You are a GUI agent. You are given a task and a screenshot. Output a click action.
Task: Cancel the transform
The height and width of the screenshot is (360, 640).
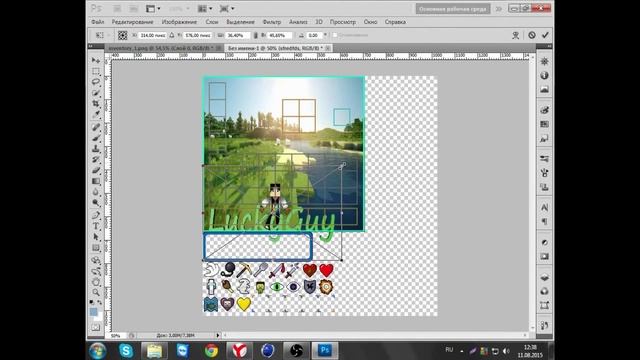pos(531,35)
